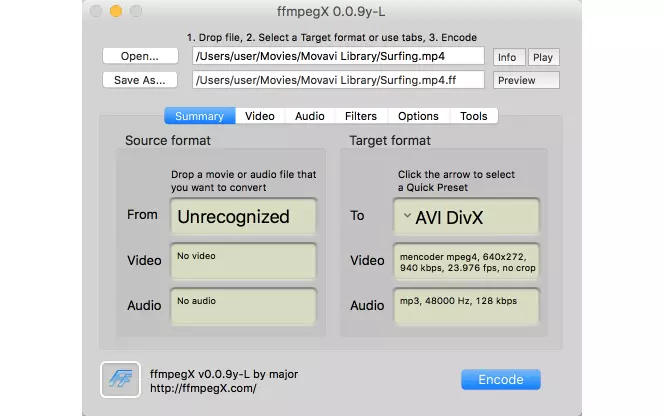Open the target format Quick Preset arrow
The image size is (664, 416).
pyautogui.click(x=407, y=215)
